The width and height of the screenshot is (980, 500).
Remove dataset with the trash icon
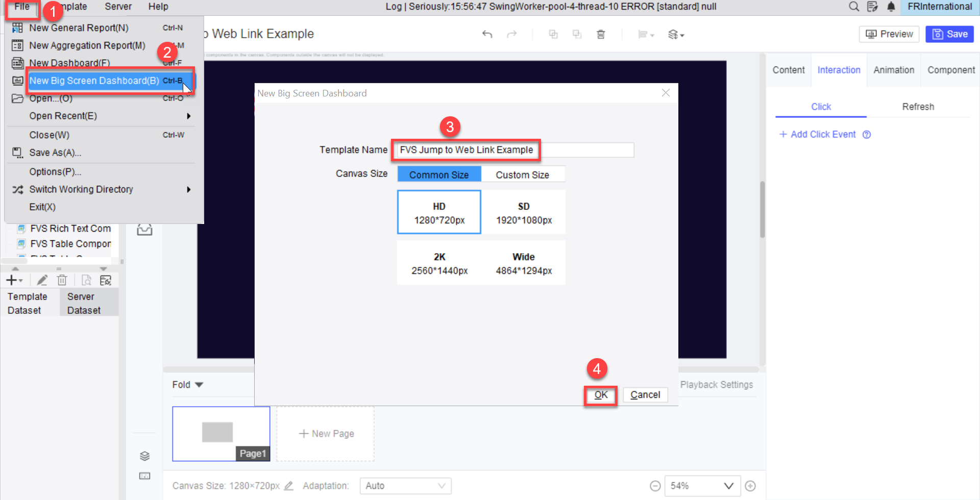point(62,280)
